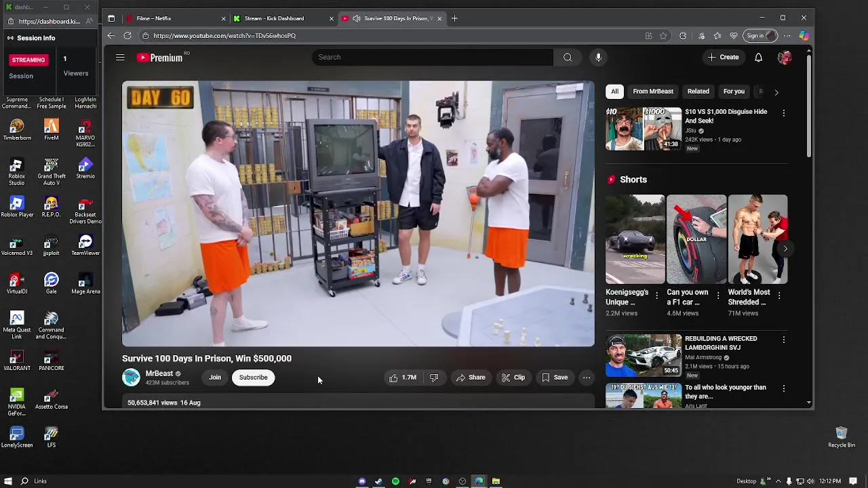Screen dimensions: 868x488
Task: Click the Subscribe button
Action: tap(253, 378)
